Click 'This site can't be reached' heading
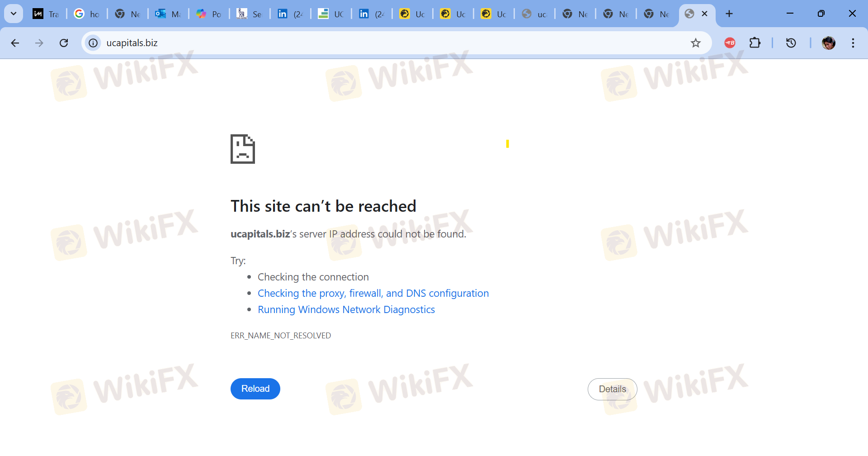Image resolution: width=868 pixels, height=456 pixels. [x=323, y=206]
